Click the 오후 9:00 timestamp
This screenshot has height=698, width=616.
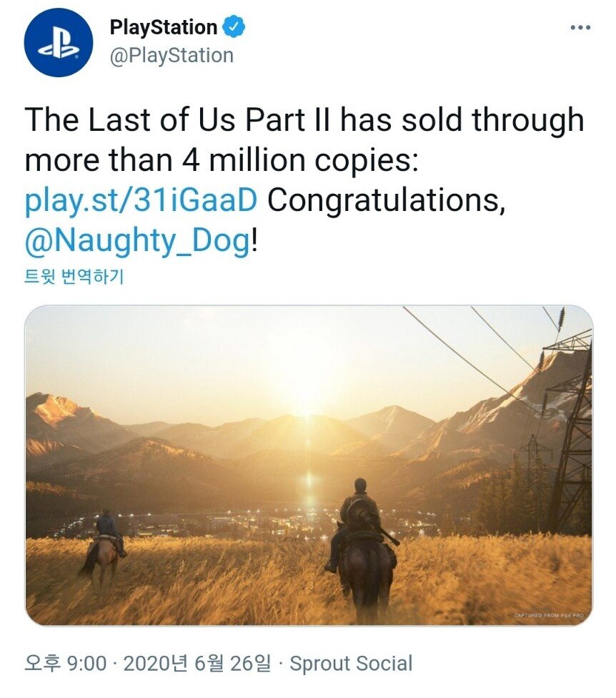click(66, 663)
